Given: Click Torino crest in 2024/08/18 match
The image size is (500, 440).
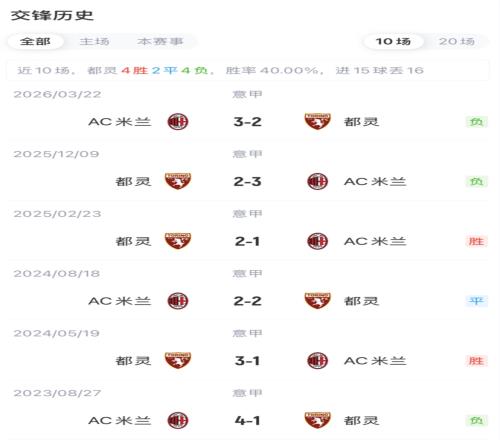Looking at the screenshot, I should click(x=317, y=301).
